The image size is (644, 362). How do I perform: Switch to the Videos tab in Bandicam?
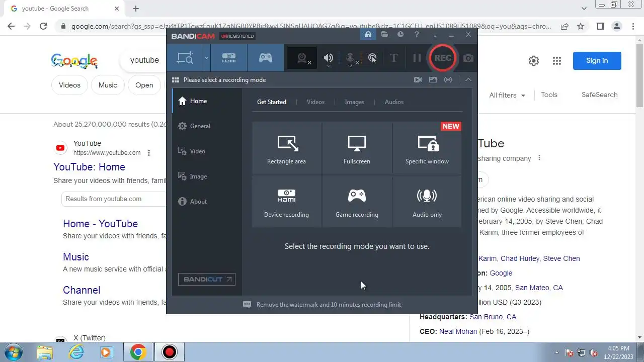click(x=315, y=102)
